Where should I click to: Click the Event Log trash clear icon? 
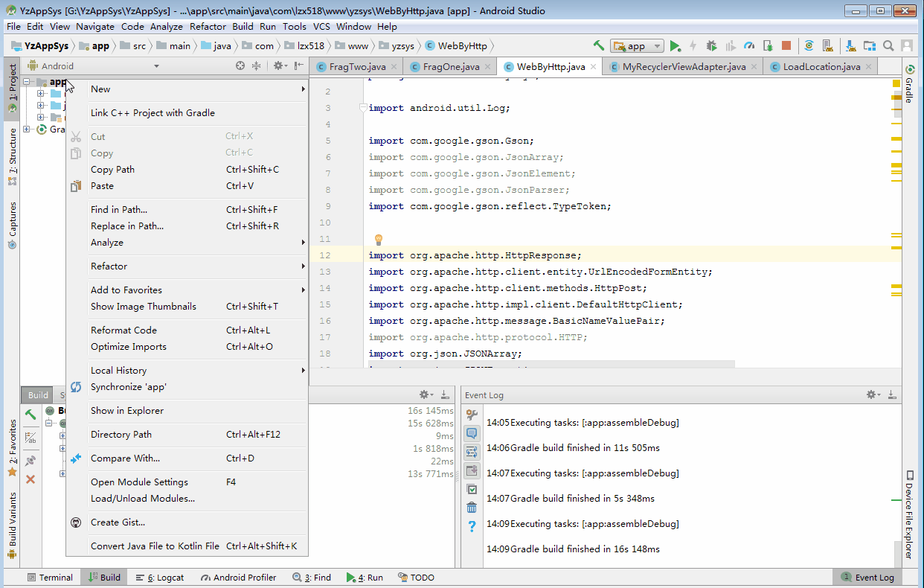(472, 508)
